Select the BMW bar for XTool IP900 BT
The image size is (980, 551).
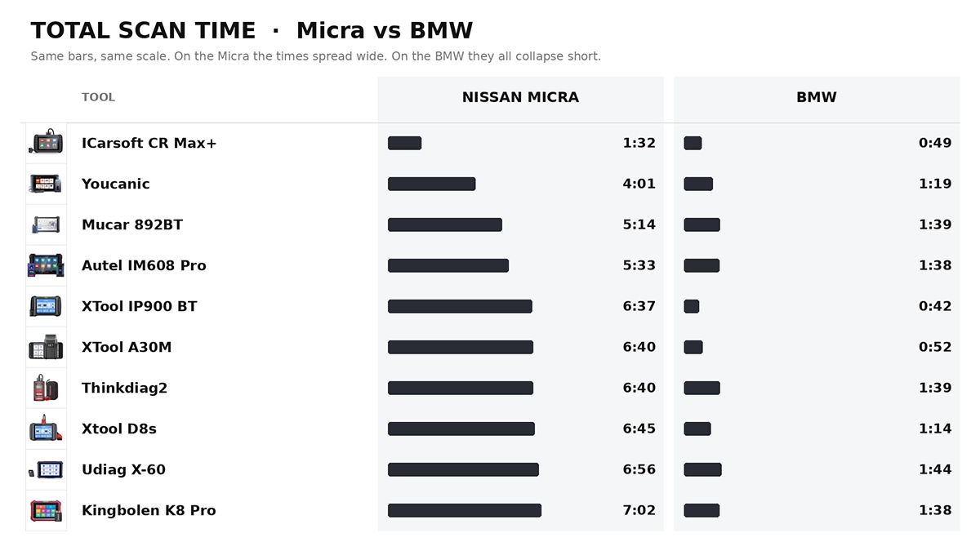[692, 306]
